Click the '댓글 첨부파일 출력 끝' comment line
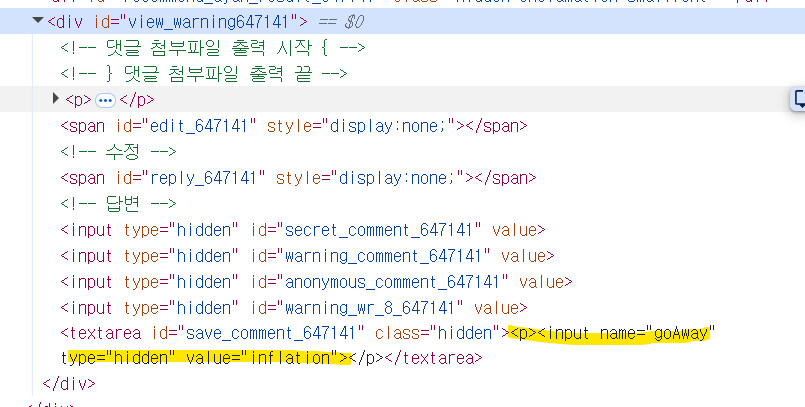Viewport: 805px width, 407px height. 203,74
